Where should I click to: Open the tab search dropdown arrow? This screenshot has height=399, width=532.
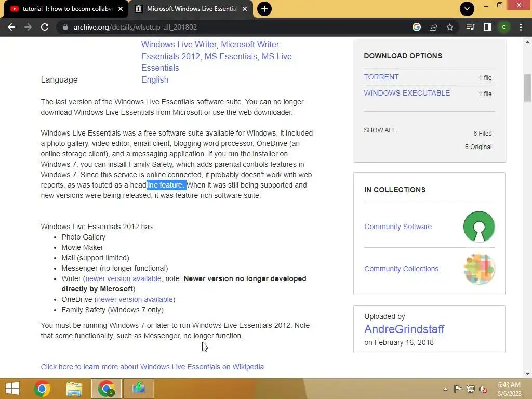click(467, 9)
